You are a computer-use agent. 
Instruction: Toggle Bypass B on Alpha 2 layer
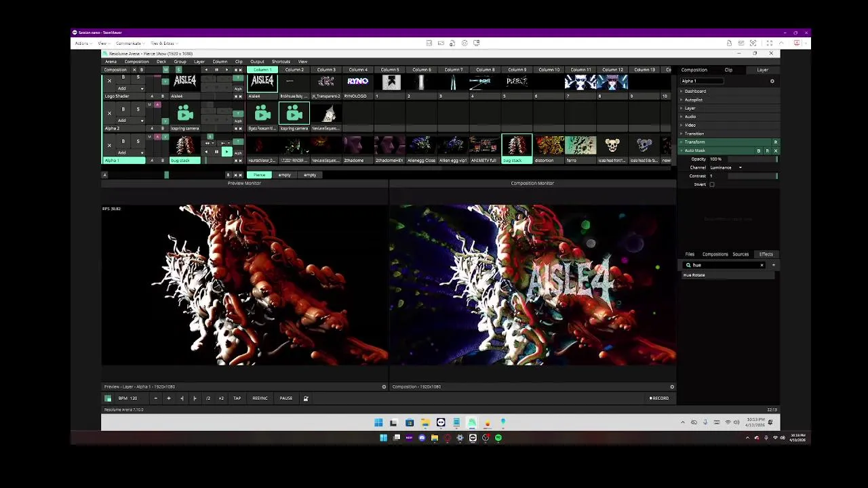(123, 109)
